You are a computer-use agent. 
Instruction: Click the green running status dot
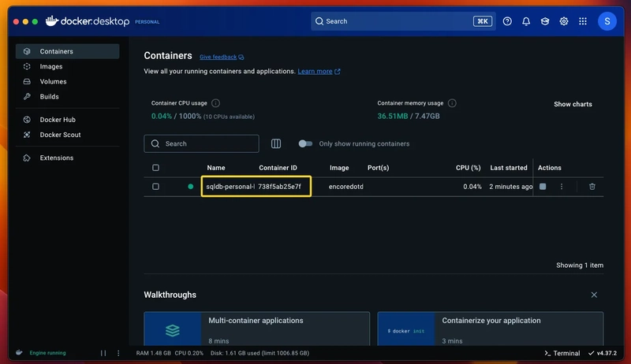[x=191, y=187]
